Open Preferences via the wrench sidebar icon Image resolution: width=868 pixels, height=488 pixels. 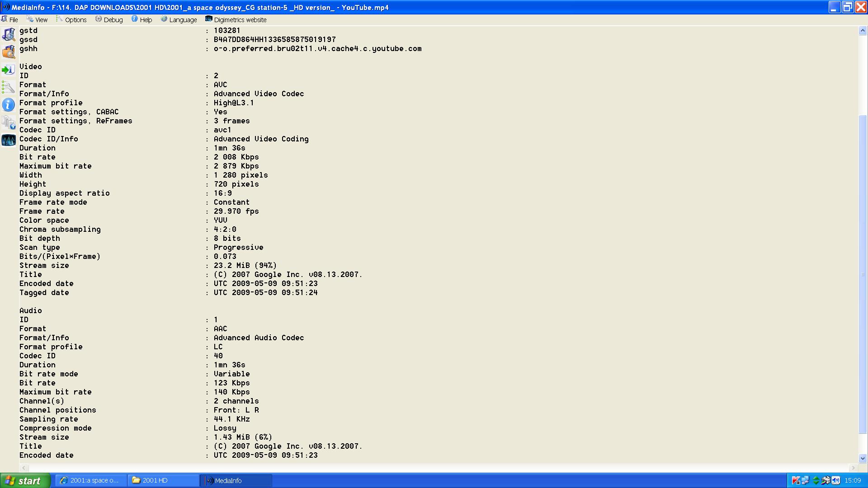[x=9, y=87]
